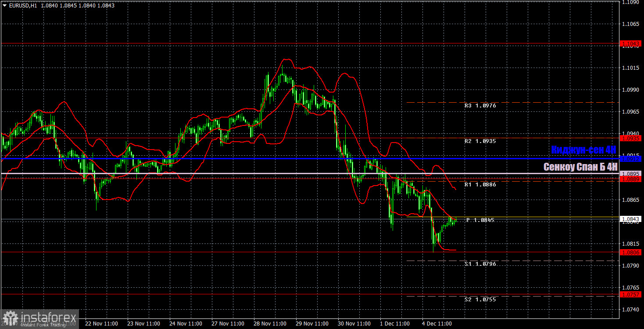Click the 1.1065 price scale value
Viewport: 644px width, 329px height.
pyautogui.click(x=630, y=24)
